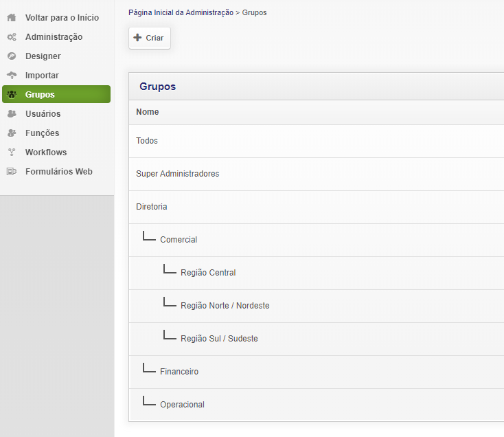
Task: Select the Diretoria group
Action: [x=152, y=207]
